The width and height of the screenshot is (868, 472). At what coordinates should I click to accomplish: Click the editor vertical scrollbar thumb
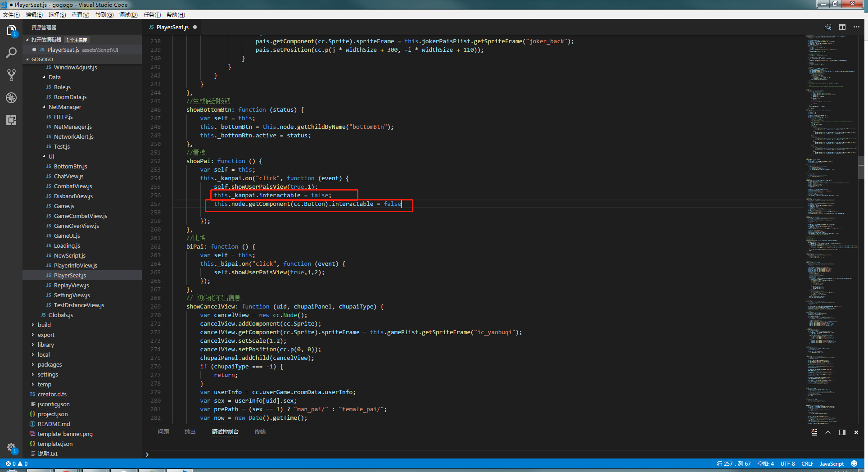(861, 167)
